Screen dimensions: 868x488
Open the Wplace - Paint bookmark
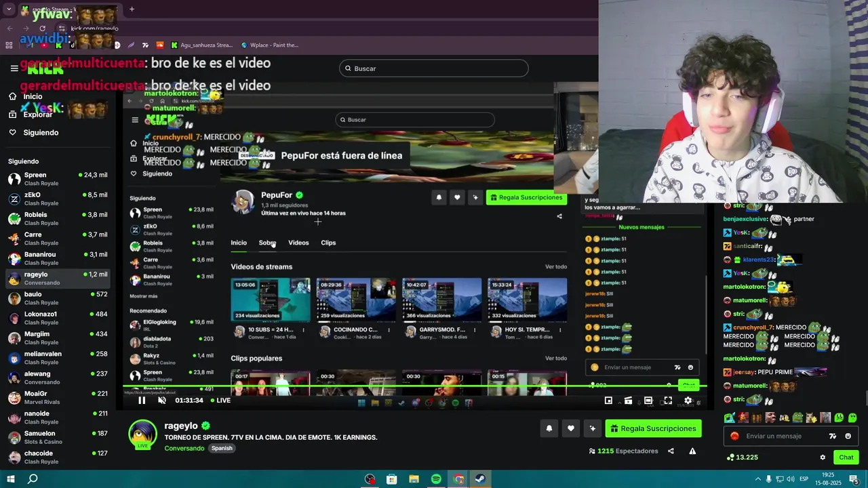click(x=269, y=45)
